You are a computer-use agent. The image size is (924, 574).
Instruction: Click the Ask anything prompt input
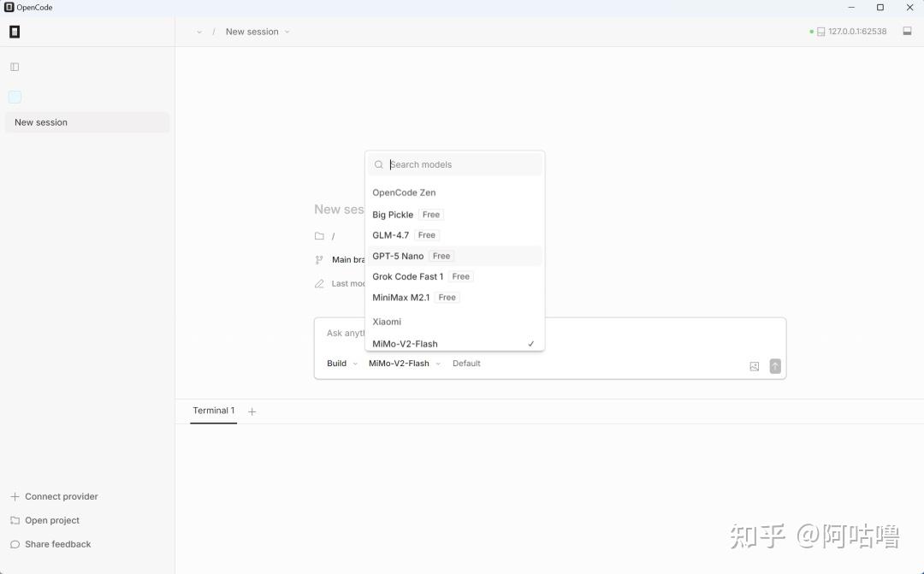[x=550, y=334]
